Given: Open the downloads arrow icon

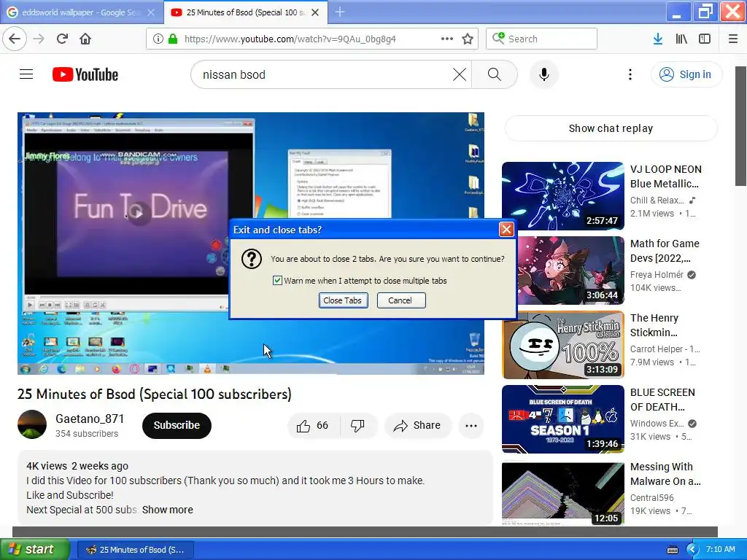Looking at the screenshot, I should coord(658,39).
